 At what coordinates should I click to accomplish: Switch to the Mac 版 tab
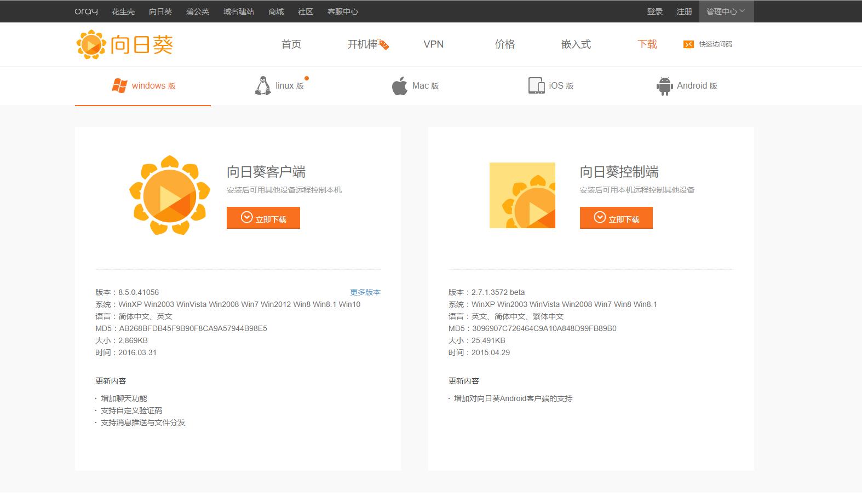[x=416, y=86]
